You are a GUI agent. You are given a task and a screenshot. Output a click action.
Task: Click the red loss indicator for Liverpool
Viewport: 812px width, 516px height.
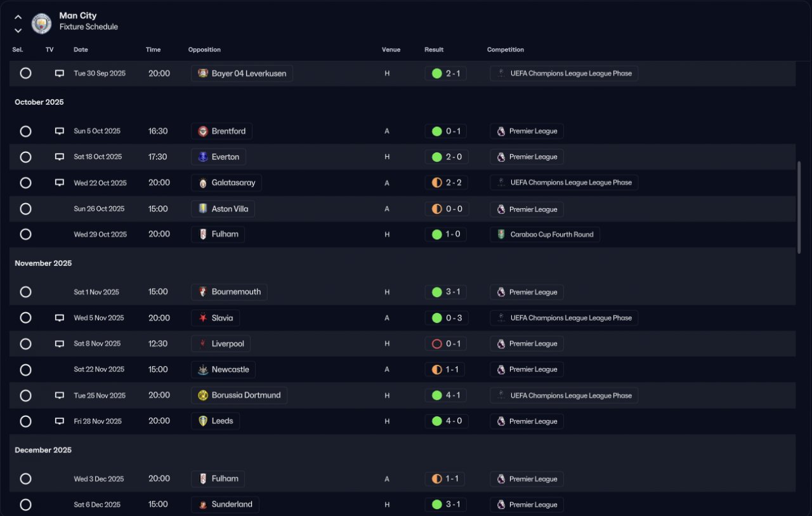point(436,344)
